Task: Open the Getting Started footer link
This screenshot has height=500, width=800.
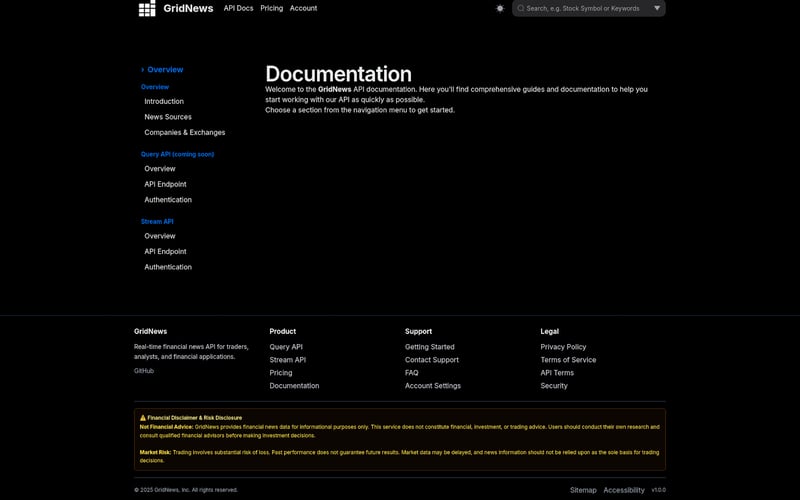Action: (430, 347)
